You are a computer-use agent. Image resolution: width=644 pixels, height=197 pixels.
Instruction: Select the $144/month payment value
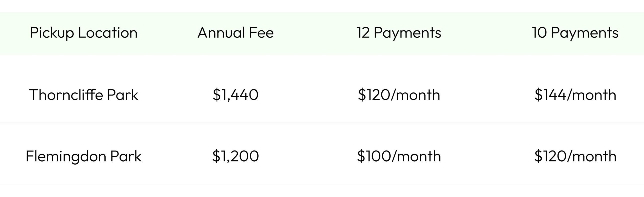575,95
